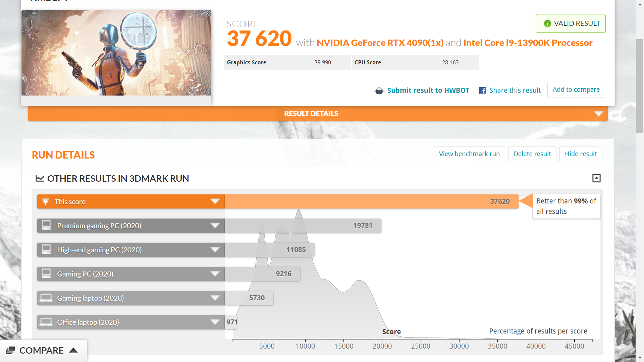Expand High-end gaming PC (2020) dropdown arrow

215,250
